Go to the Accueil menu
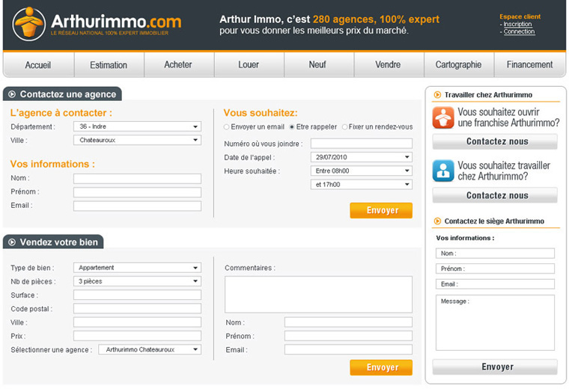The image size is (569, 392). coord(38,65)
